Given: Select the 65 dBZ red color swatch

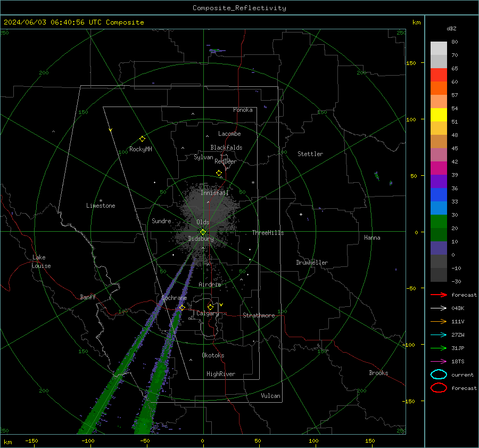Looking at the screenshot, I should click(439, 75).
